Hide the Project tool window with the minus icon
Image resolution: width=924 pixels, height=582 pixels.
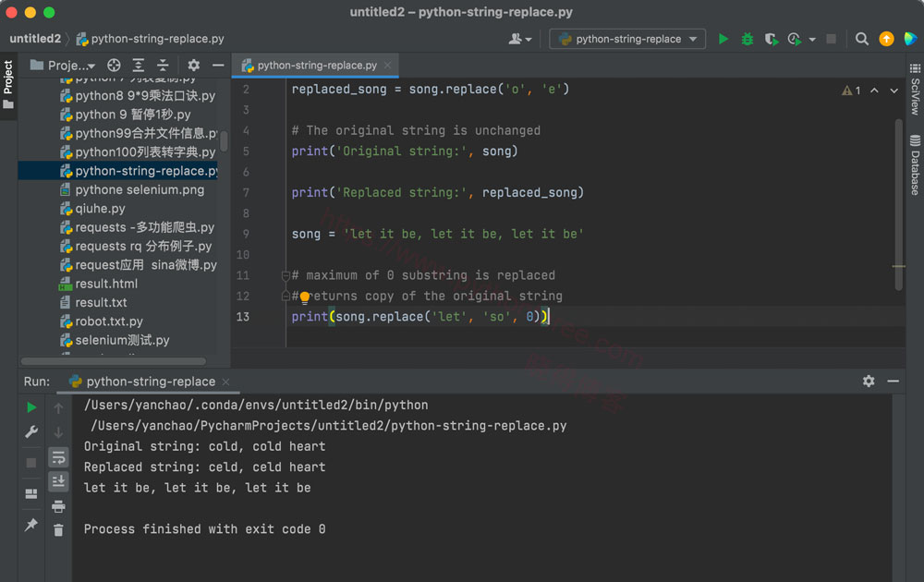click(218, 66)
